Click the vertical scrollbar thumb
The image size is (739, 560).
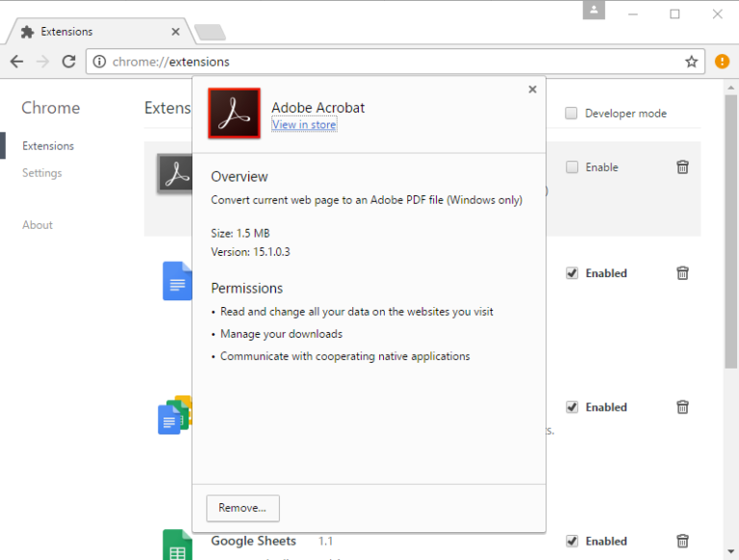(731, 231)
